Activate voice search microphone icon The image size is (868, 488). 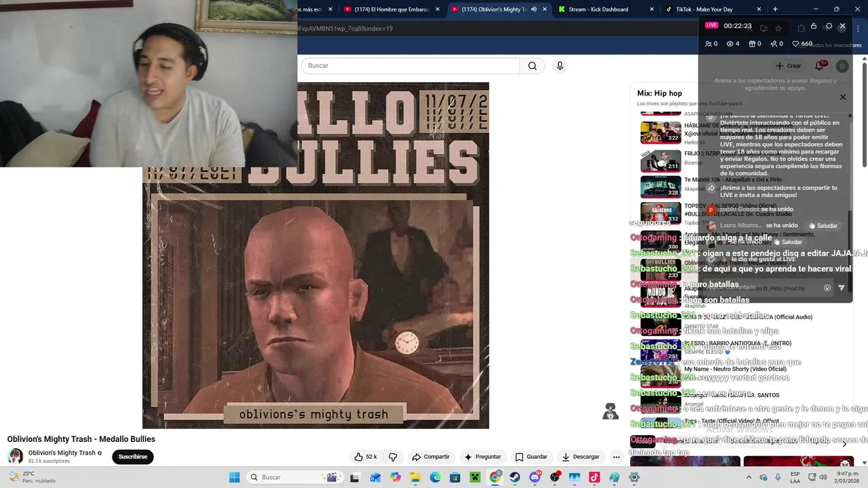[559, 66]
